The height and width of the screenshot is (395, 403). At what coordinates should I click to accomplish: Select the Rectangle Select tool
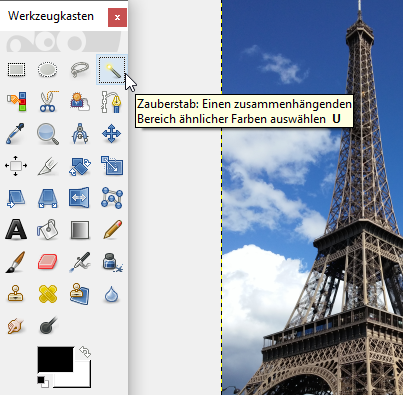[16, 70]
